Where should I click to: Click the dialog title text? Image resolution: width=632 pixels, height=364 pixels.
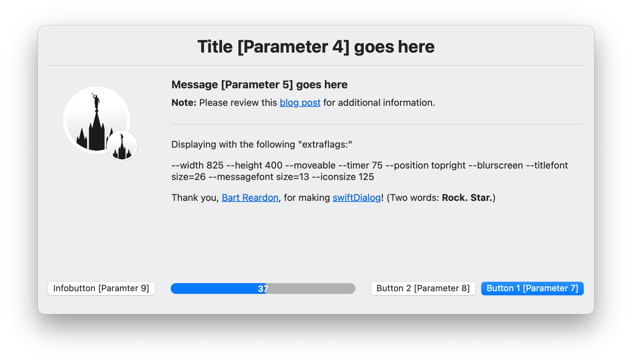pos(316,47)
